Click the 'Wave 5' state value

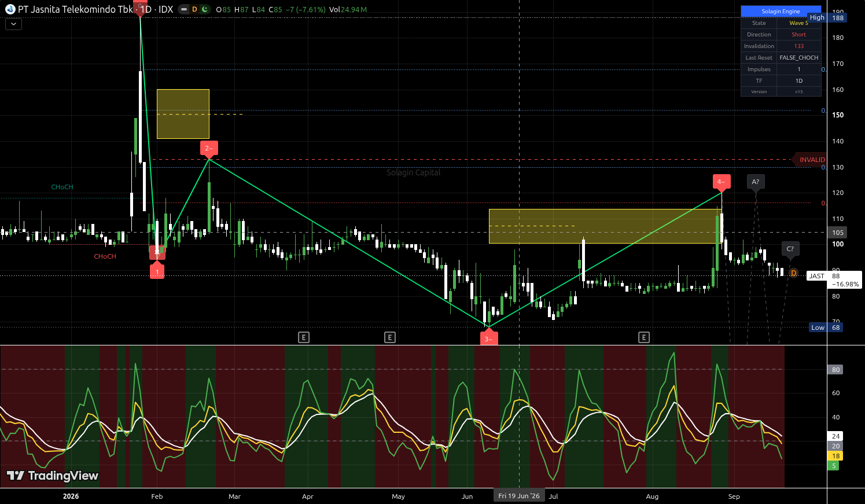coord(798,23)
